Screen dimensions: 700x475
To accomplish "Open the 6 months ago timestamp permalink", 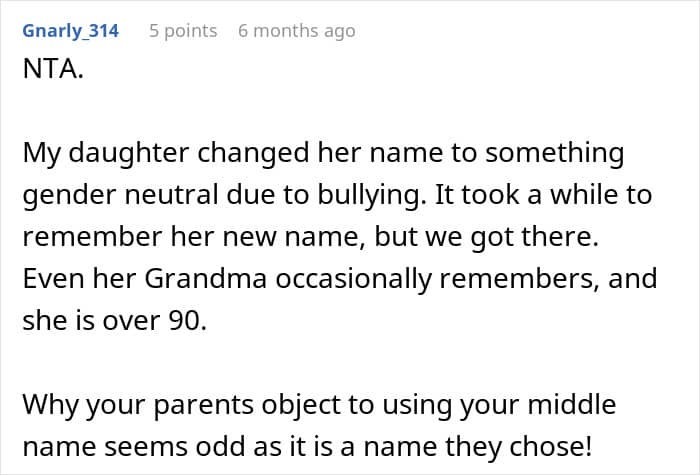I will coord(297,31).
